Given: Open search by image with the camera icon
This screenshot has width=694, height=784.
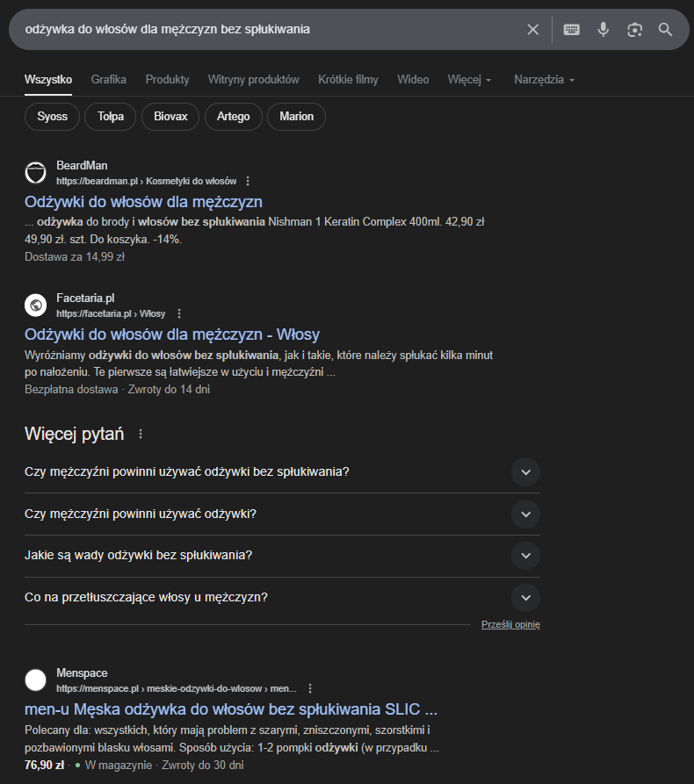Looking at the screenshot, I should coord(634,30).
